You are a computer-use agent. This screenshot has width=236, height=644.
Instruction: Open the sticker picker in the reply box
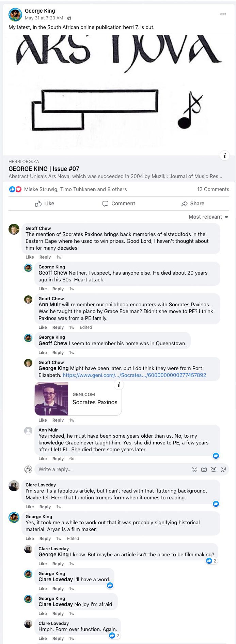click(223, 469)
